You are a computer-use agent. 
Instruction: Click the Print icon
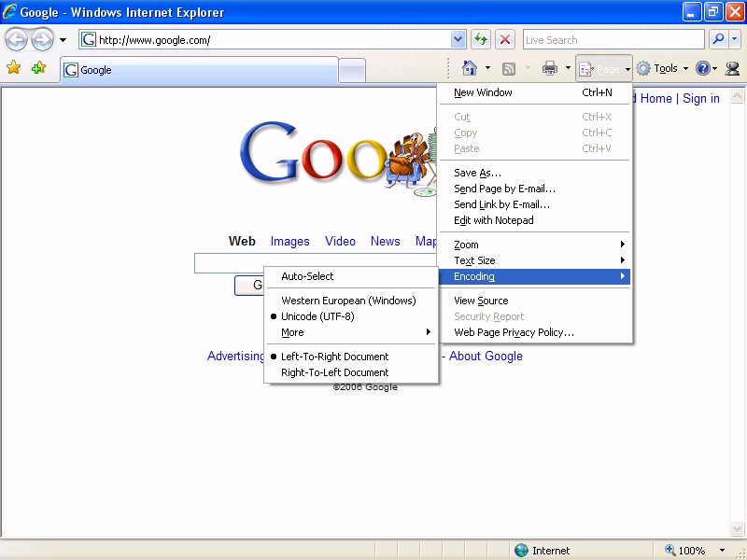pos(550,68)
